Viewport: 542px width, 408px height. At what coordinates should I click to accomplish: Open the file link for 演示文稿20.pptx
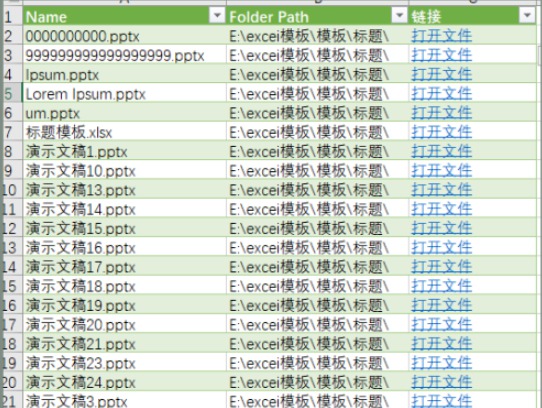[x=441, y=325]
